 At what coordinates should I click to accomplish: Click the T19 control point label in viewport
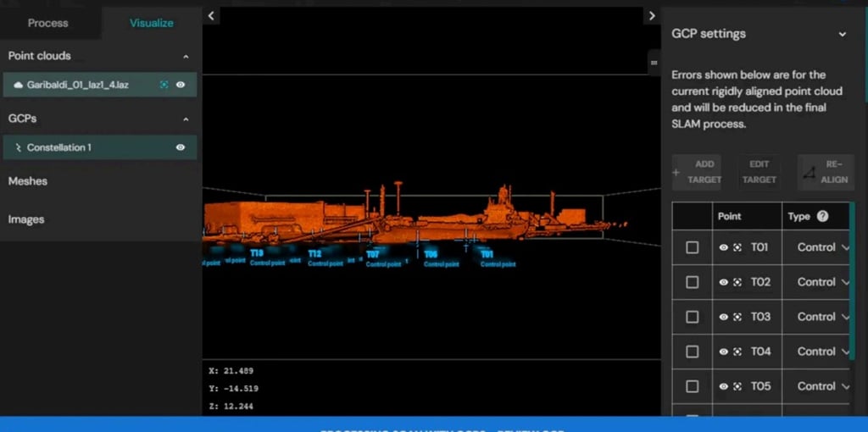(x=267, y=258)
